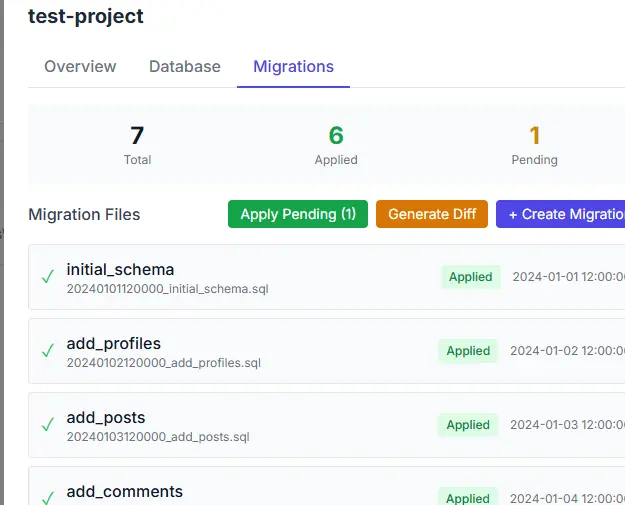625x505 pixels.
Task: Click the Total count of 7
Action: [137, 136]
